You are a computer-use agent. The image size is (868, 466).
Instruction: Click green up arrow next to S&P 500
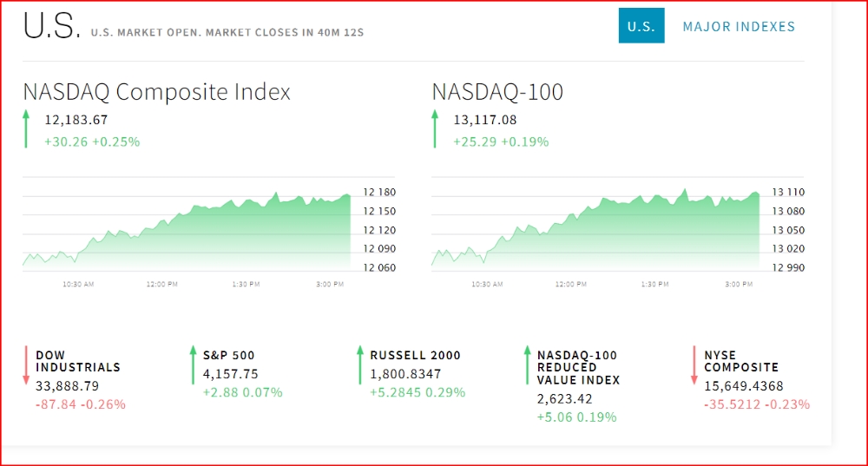click(x=194, y=364)
